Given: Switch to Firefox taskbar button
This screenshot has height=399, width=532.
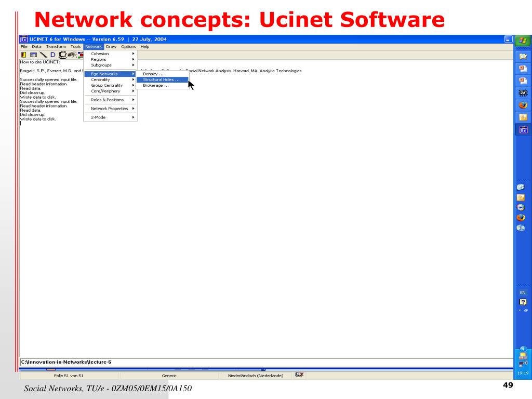Looking at the screenshot, I should (x=523, y=105).
